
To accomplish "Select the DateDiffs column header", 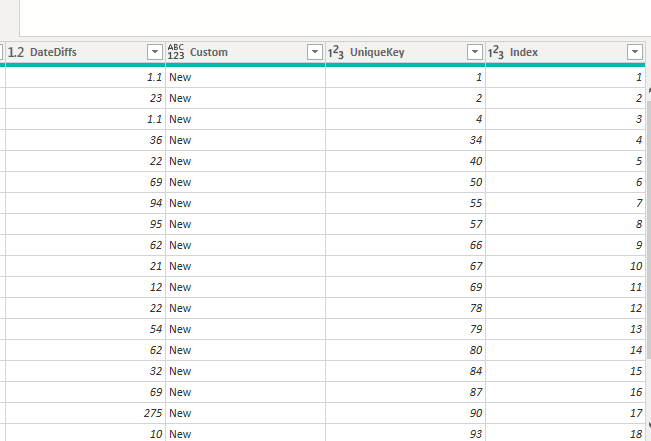I will coord(60,52).
